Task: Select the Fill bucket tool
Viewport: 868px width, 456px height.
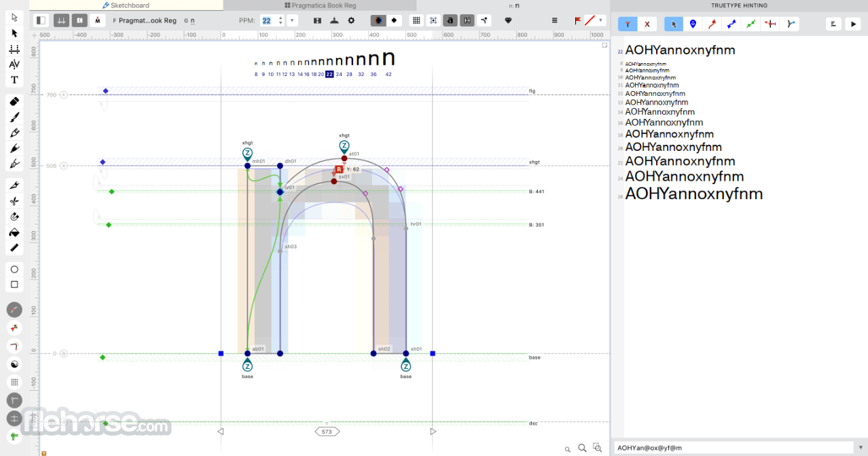Action: 14,232
